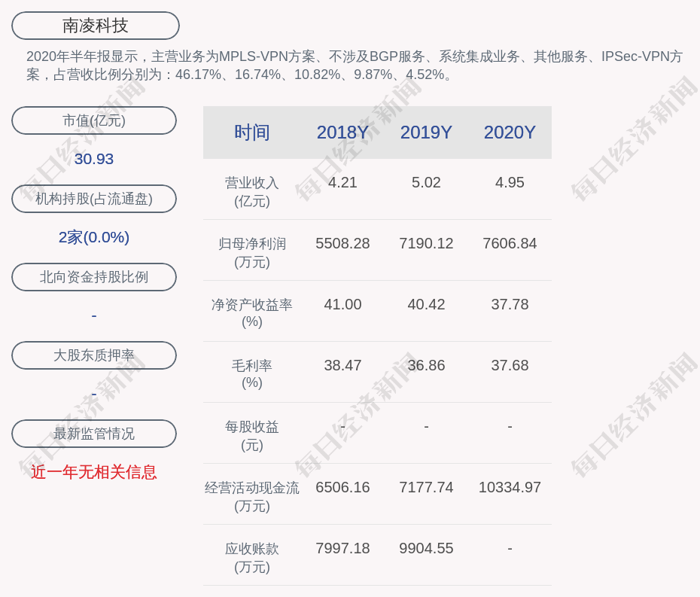This screenshot has height=597, width=700.
Task: Select the 北向资金持股比例 label pill
Action: tap(94, 277)
